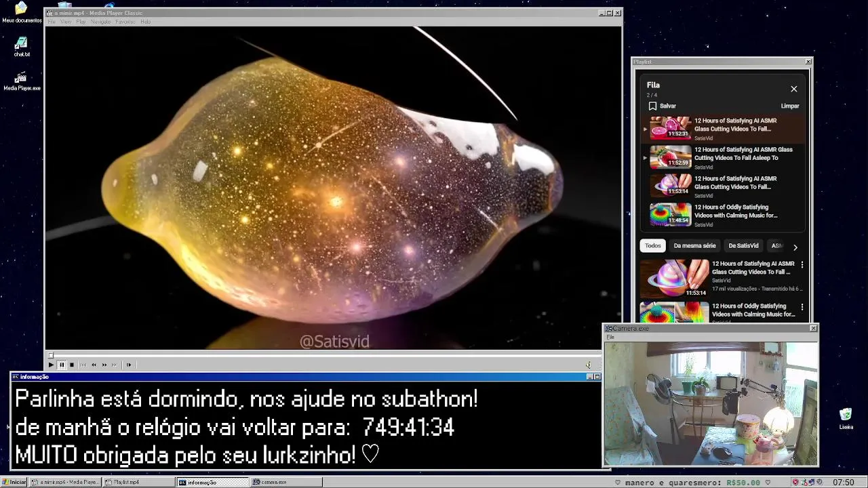Open the third queue video thumbnail 11:53:14
The image size is (868, 488).
coord(671,185)
